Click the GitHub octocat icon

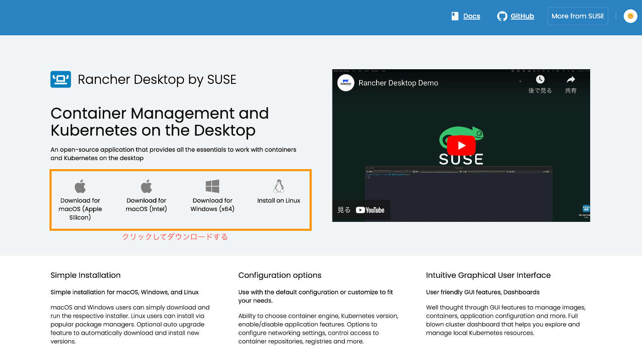502,16
